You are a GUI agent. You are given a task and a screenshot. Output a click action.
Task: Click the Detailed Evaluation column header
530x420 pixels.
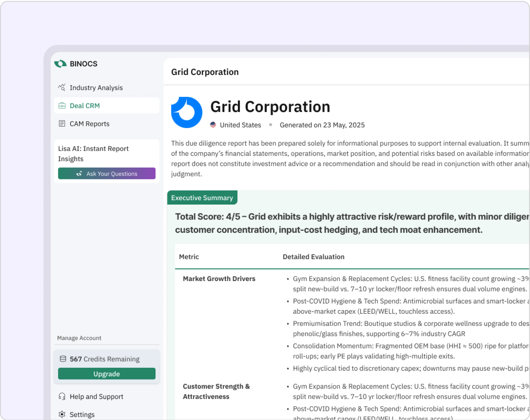[x=314, y=257]
